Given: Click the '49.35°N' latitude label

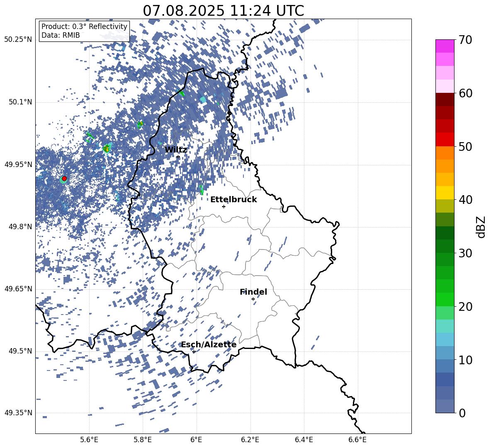Looking at the screenshot, I should coord(18,413).
